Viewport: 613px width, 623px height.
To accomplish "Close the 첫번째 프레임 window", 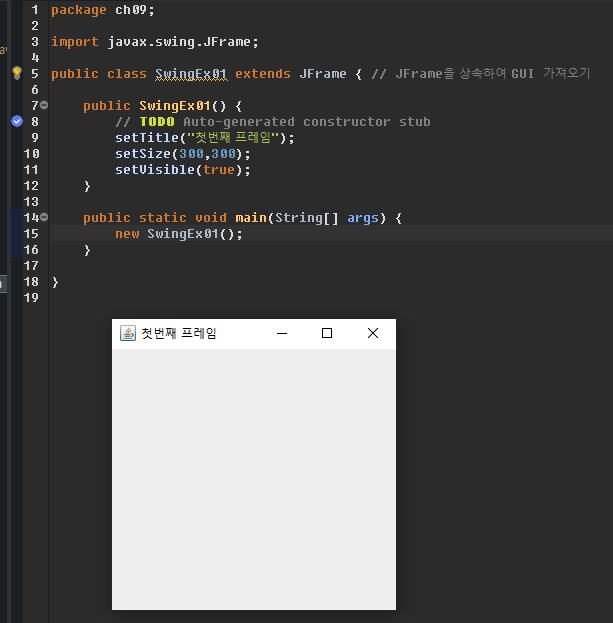I will [373, 333].
